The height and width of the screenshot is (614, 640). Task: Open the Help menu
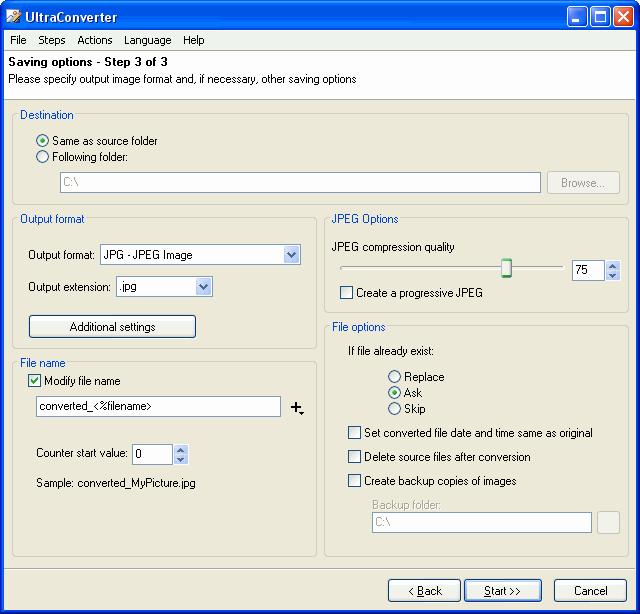[x=193, y=40]
